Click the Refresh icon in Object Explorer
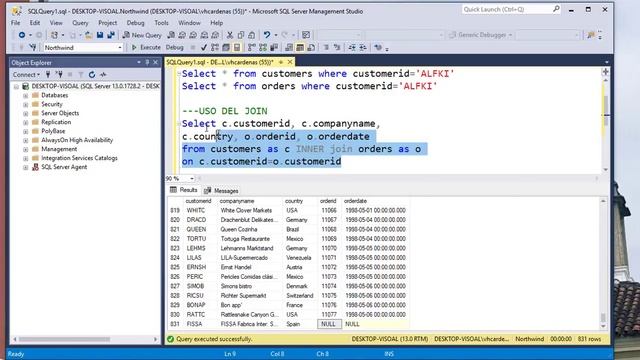Image resolution: width=640 pixels, height=360 pixels. [92, 75]
